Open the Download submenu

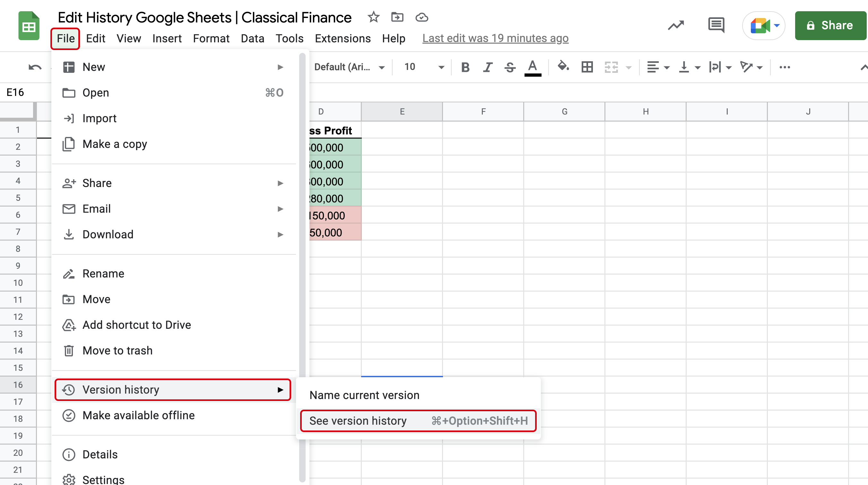pyautogui.click(x=108, y=234)
